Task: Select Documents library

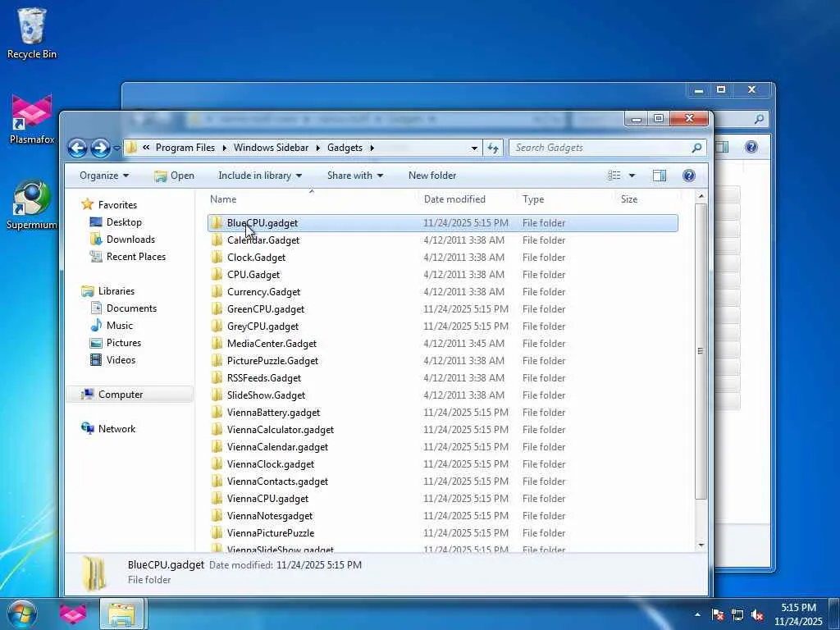Action: point(131,308)
